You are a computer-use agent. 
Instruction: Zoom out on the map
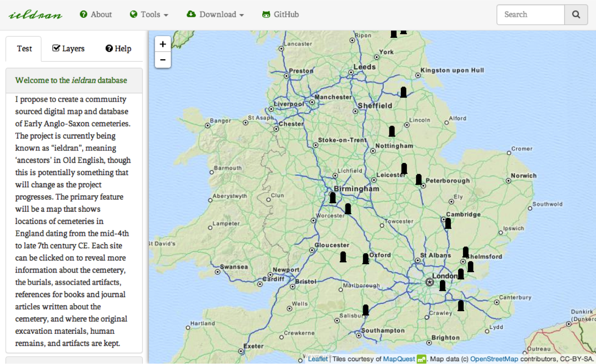(x=163, y=60)
